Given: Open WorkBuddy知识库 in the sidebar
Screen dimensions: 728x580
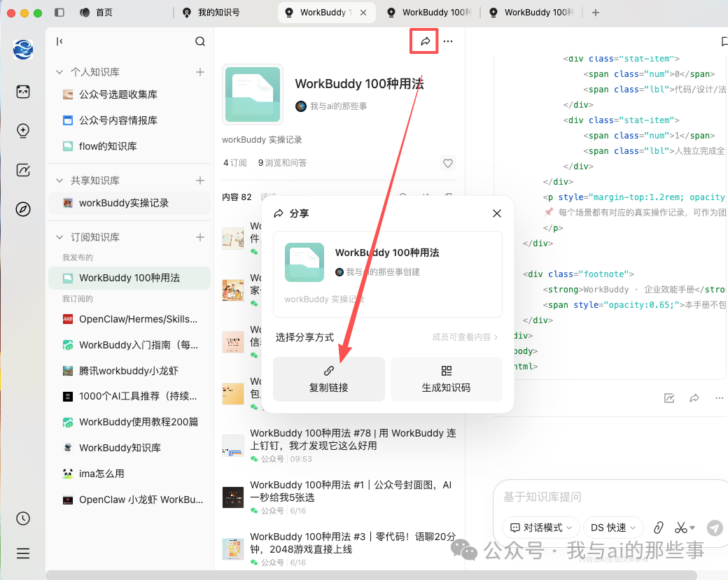Looking at the screenshot, I should pos(129,448).
